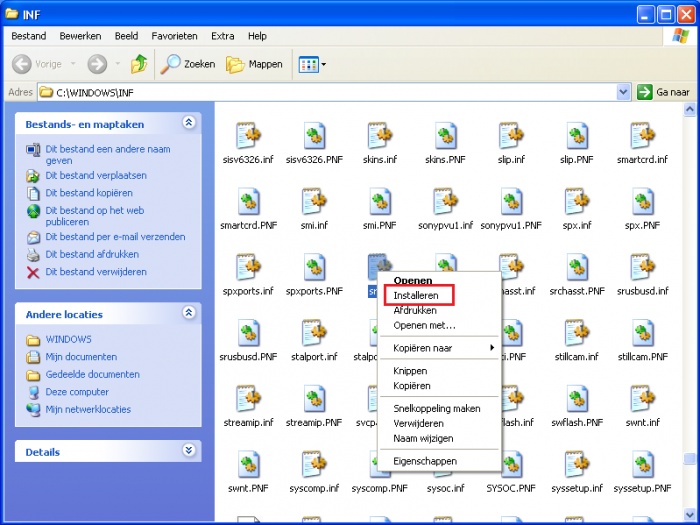Open the Help menu
The image size is (700, 525).
coord(257,36)
